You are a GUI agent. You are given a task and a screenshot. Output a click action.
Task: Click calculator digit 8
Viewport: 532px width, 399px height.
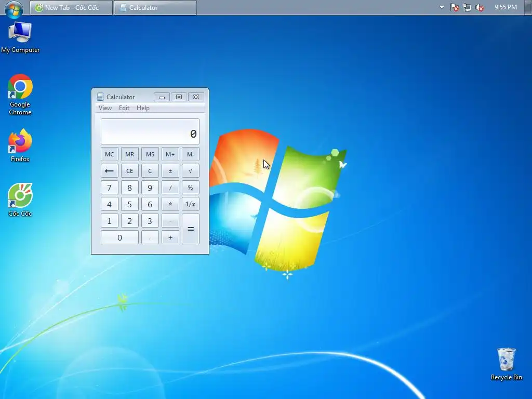click(x=129, y=187)
